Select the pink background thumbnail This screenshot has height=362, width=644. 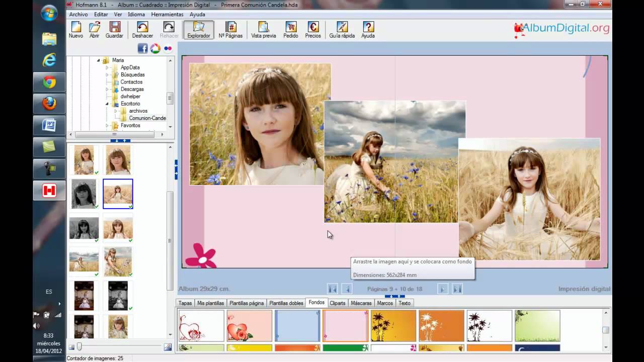(346, 326)
